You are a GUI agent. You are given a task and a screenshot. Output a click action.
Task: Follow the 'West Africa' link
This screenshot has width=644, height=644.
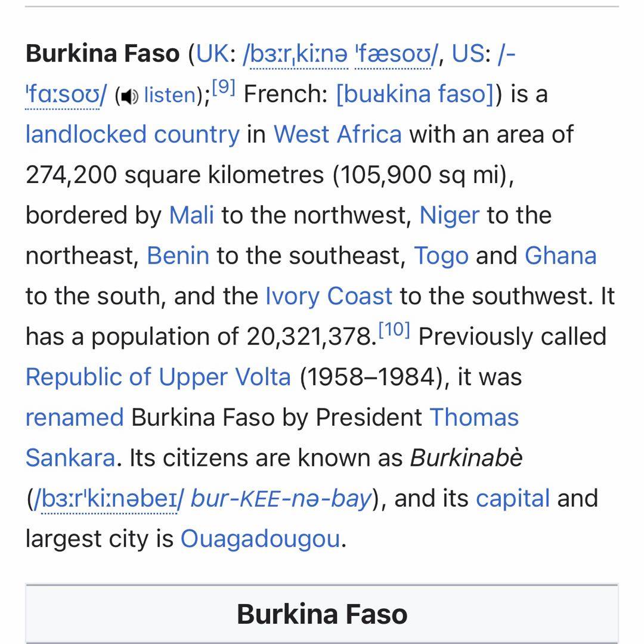338,134
